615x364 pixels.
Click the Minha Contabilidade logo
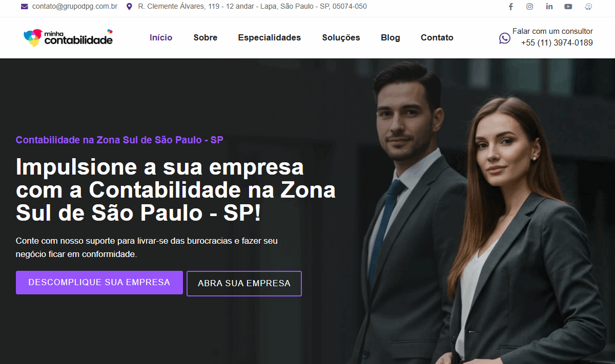pyautogui.click(x=68, y=37)
